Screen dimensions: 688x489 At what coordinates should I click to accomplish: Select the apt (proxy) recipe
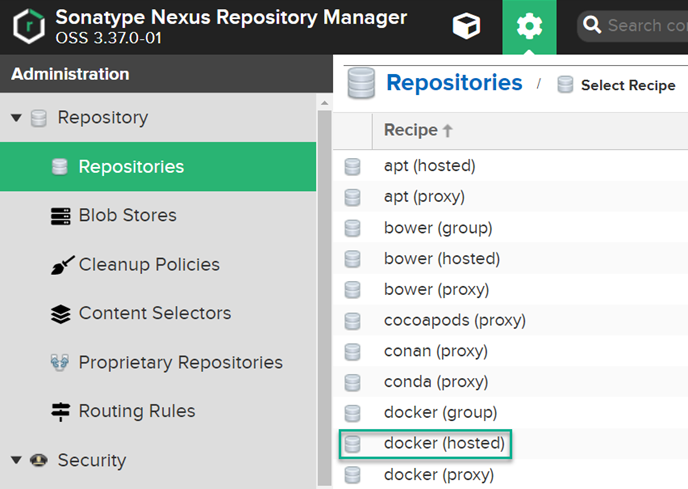click(510, 197)
